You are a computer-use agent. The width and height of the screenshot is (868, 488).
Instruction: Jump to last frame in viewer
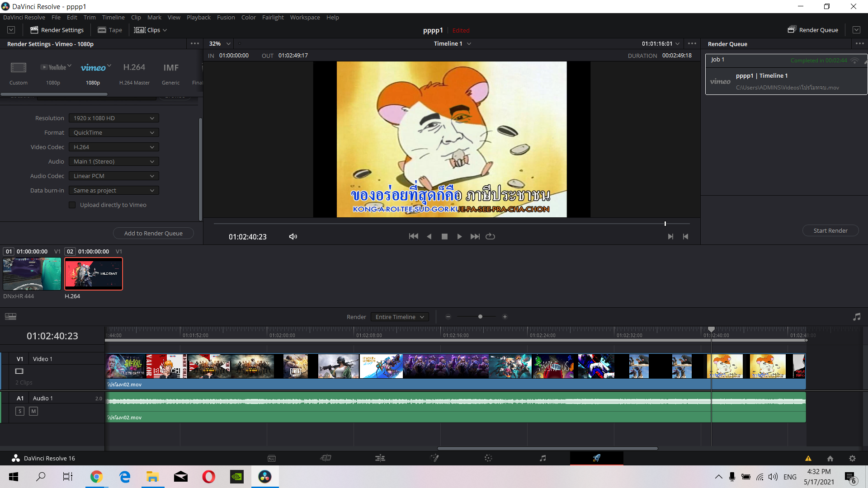pyautogui.click(x=475, y=236)
